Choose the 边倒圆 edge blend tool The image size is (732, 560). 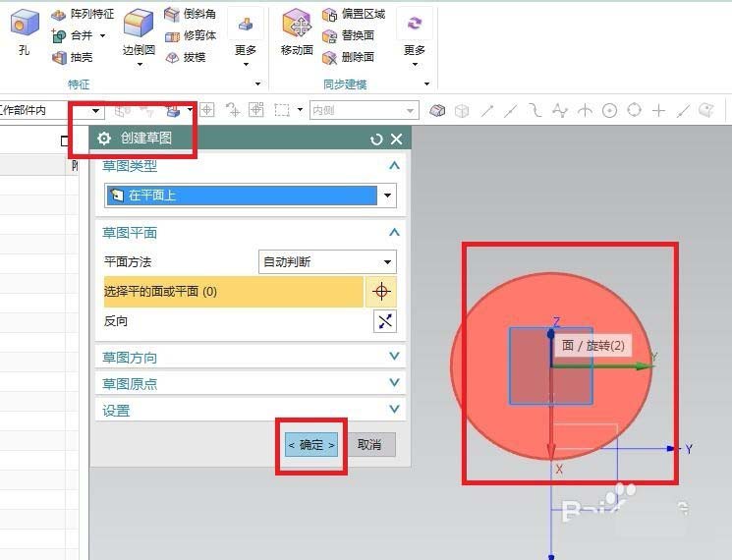tap(139, 32)
